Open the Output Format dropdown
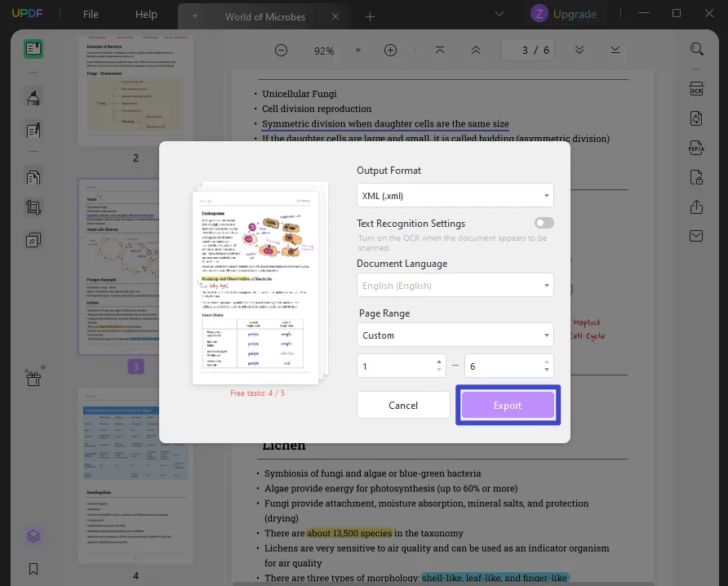Image resolution: width=728 pixels, height=586 pixels. point(455,195)
